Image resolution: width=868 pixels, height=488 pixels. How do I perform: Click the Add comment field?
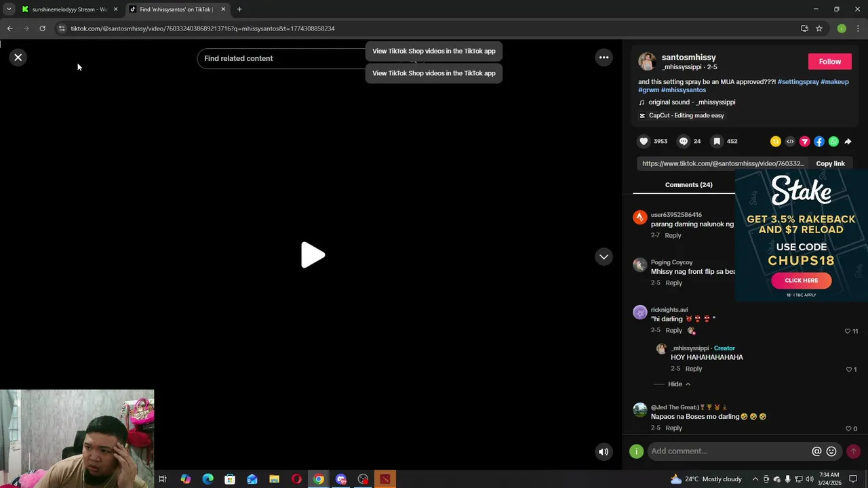click(729, 451)
